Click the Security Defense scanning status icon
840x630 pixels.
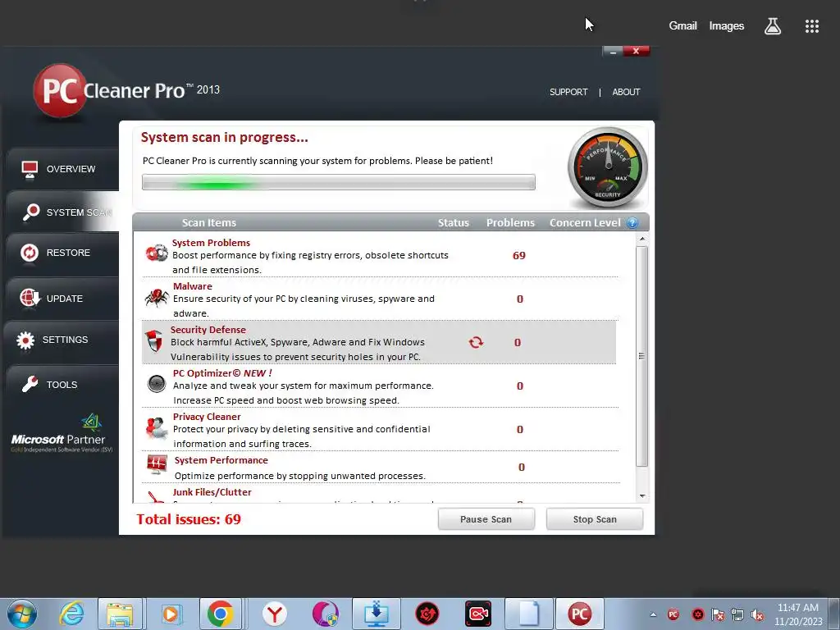[x=476, y=342]
